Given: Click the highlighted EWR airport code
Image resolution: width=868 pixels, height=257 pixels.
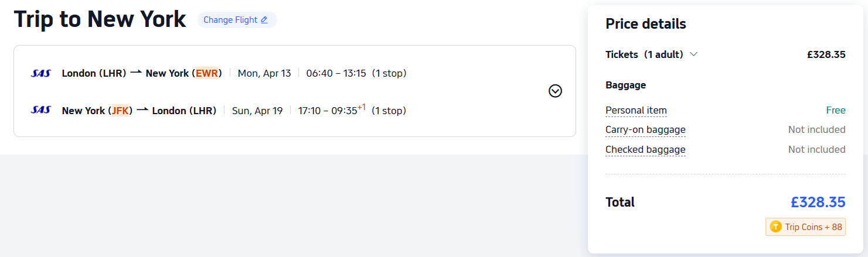Looking at the screenshot, I should (207, 73).
